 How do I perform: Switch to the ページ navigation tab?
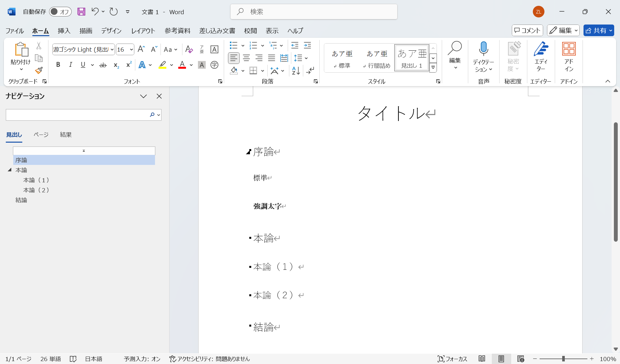41,135
